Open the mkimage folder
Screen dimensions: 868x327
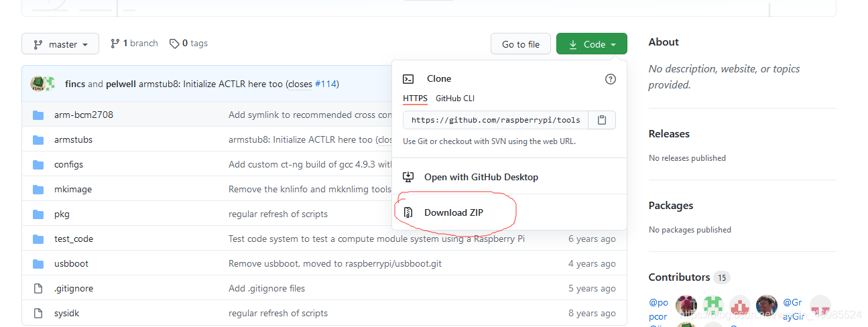[73, 189]
